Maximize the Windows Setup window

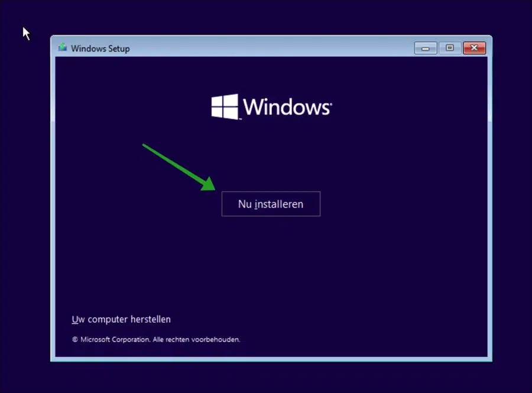450,48
